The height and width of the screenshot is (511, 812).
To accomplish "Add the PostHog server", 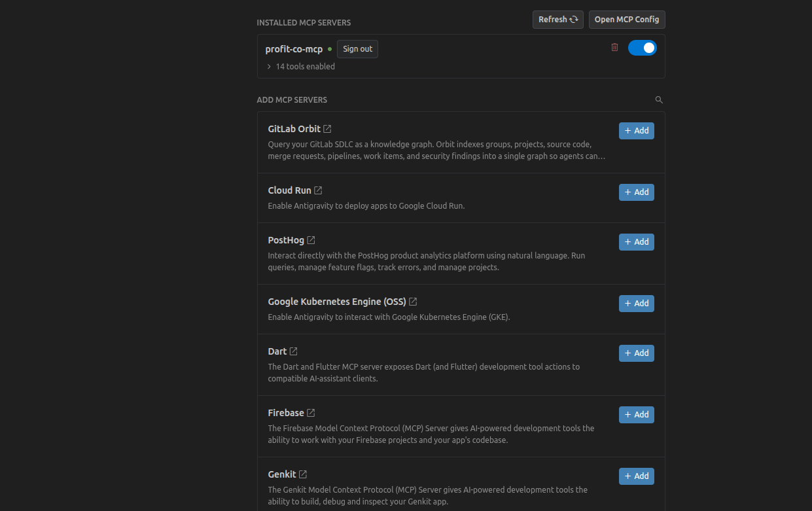I will pos(637,242).
